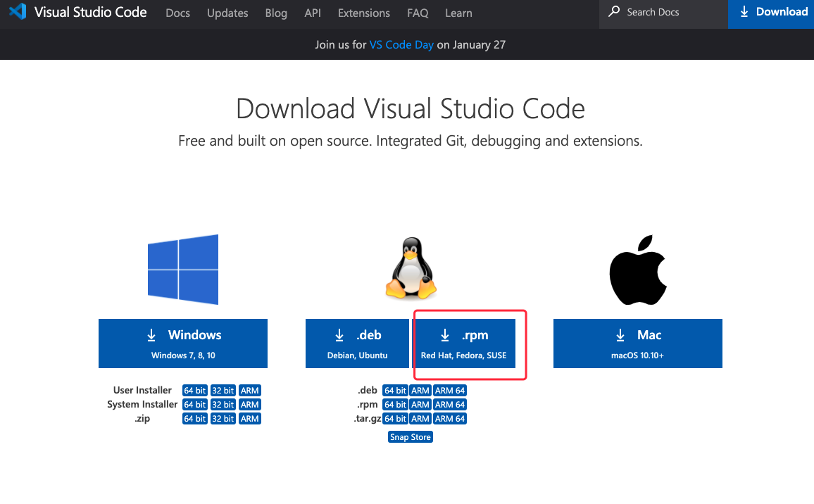Select System Installer 32 bit
This screenshot has height=504, width=814.
tap(223, 404)
